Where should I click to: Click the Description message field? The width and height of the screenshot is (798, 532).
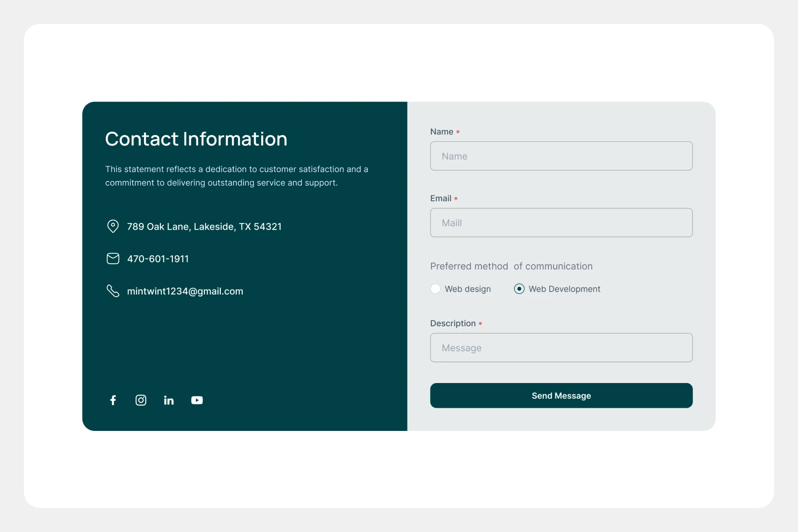(561, 348)
